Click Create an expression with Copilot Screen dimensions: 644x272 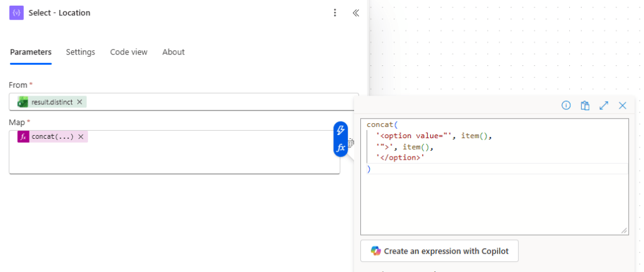point(440,251)
